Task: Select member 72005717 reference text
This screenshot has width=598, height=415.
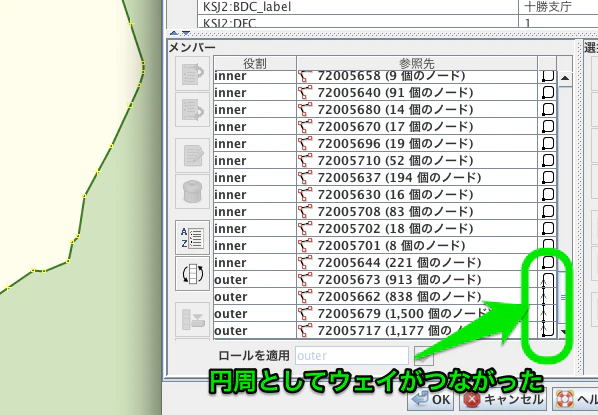Action: click(389, 330)
